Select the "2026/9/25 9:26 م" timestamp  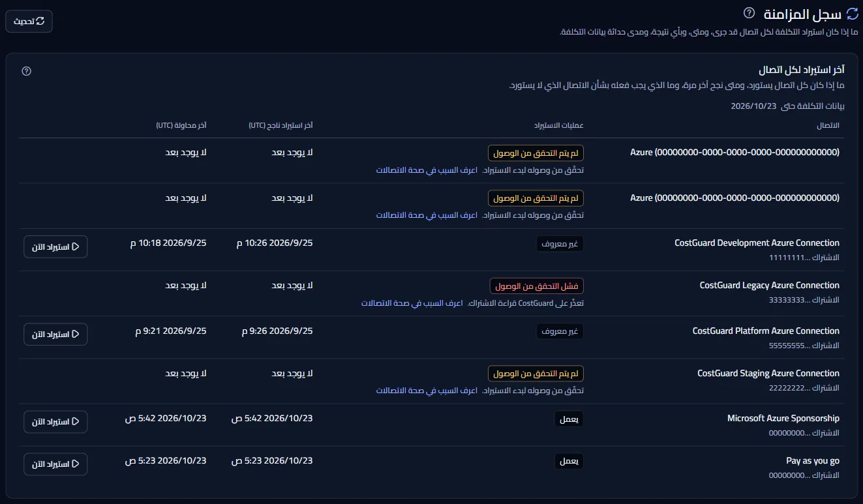click(277, 331)
